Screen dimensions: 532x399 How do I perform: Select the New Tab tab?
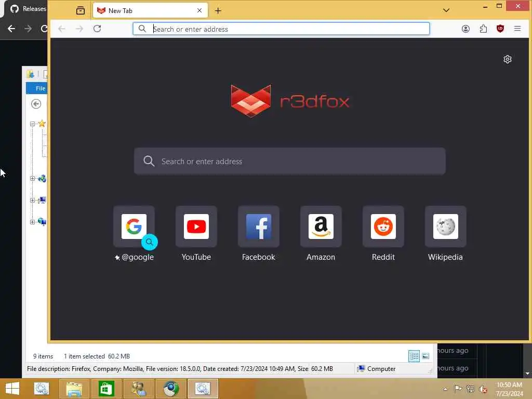tap(150, 10)
